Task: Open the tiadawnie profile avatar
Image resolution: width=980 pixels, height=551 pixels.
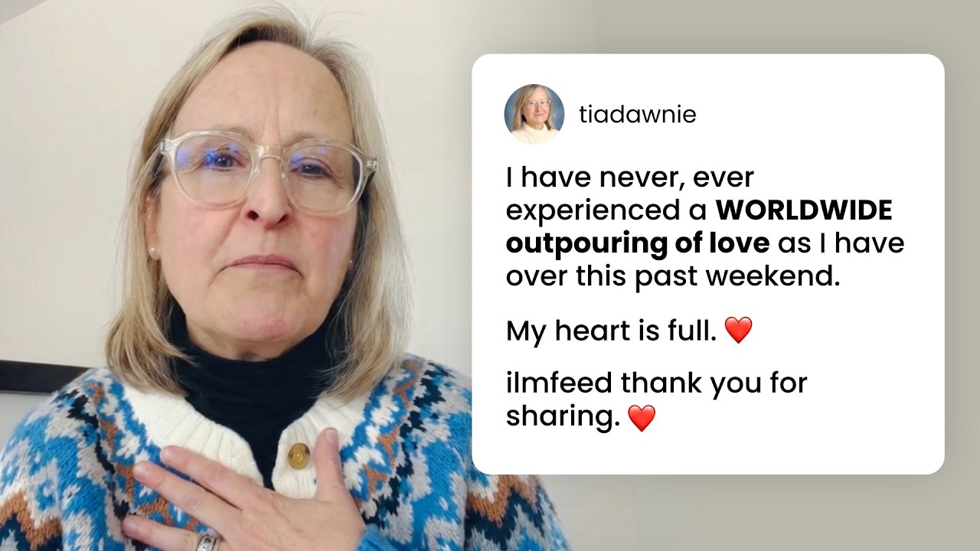Action: 534,114
